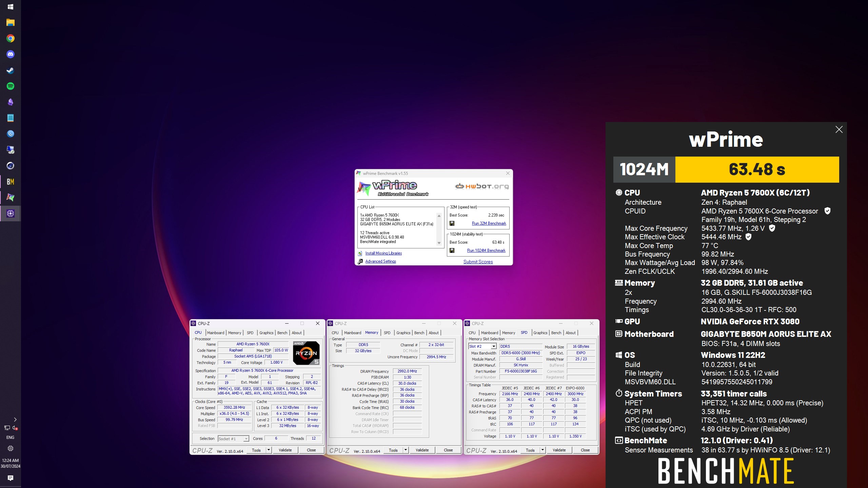Click Max Effective Clock verified shield icon

(749, 237)
